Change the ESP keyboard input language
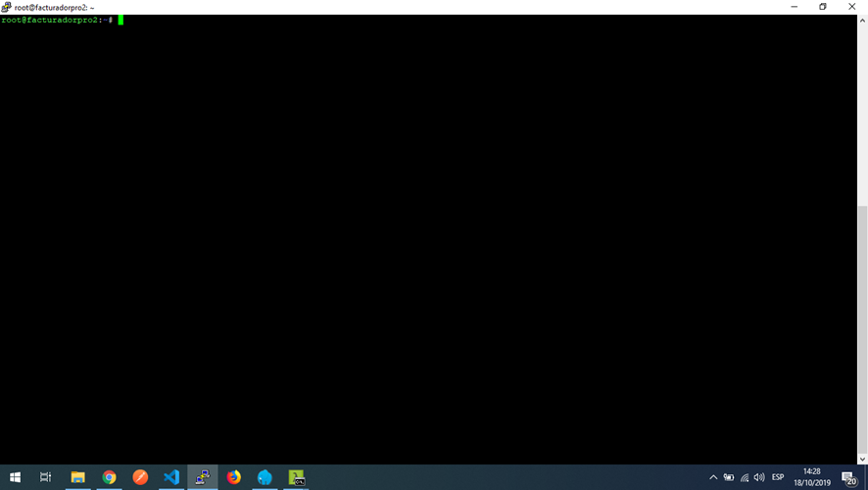868x490 pixels. [778, 477]
